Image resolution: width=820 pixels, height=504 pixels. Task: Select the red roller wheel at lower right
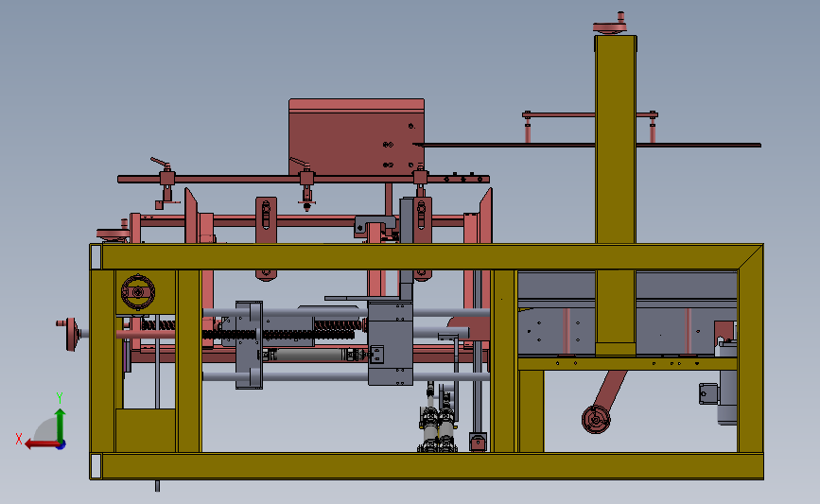(596, 419)
